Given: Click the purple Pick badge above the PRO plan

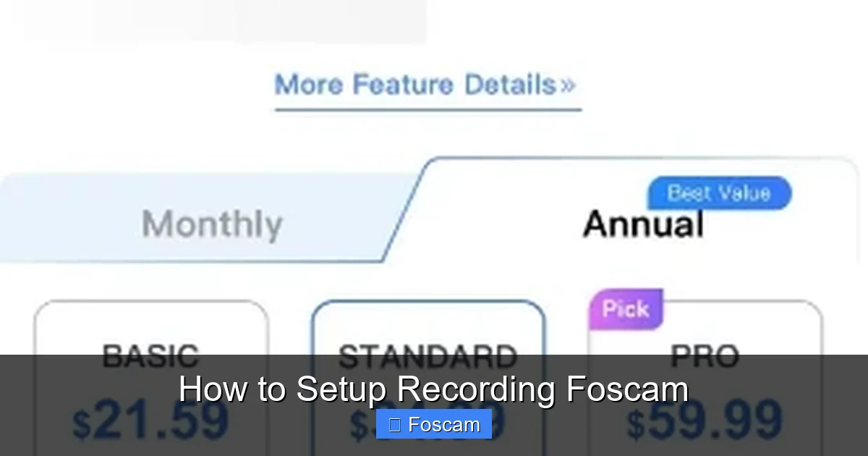Looking at the screenshot, I should pos(625,308).
